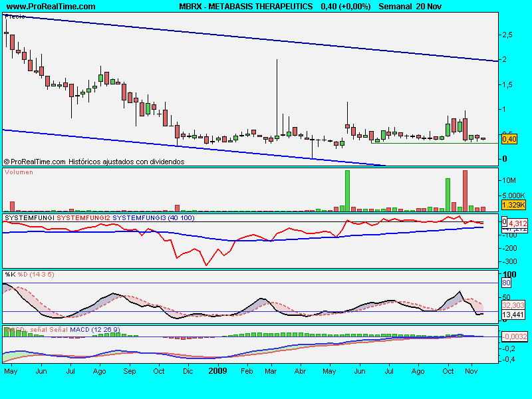The width and height of the screenshot is (532, 399).
Task: Click the %D (14 3 5) label
Action: point(36,274)
